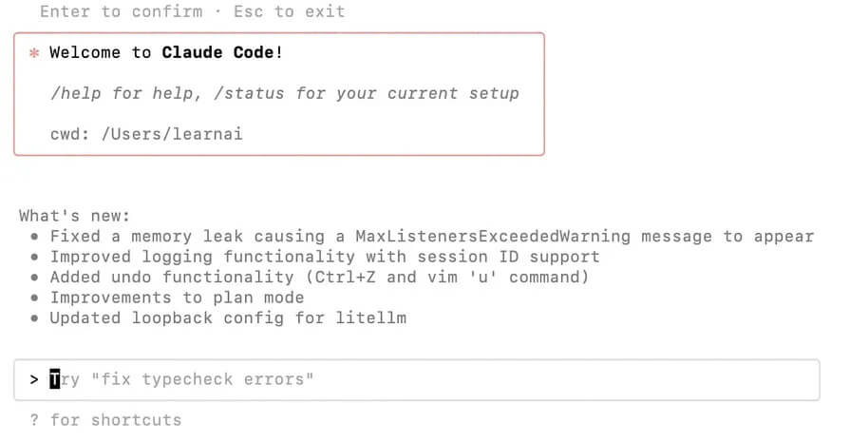
Task: Click the 'Enter to confirm' hint text
Action: click(x=122, y=11)
